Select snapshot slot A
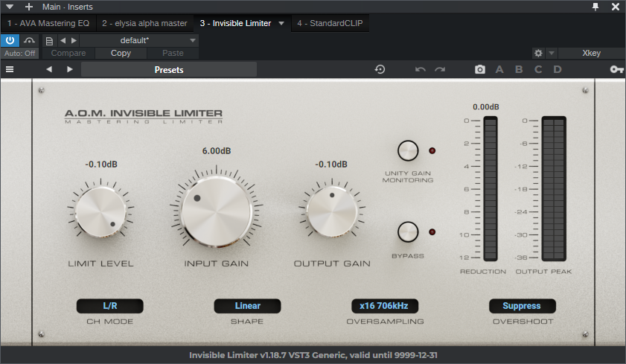626x364 pixels. (499, 69)
